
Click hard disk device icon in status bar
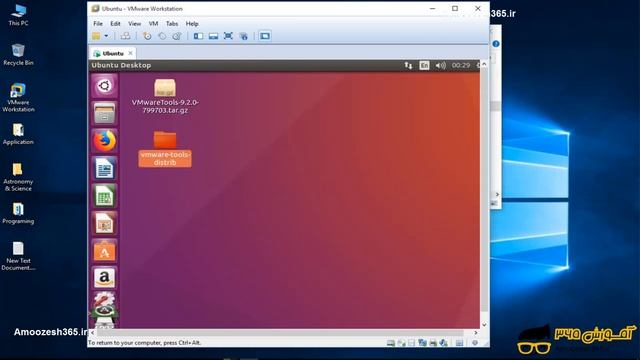(x=391, y=343)
